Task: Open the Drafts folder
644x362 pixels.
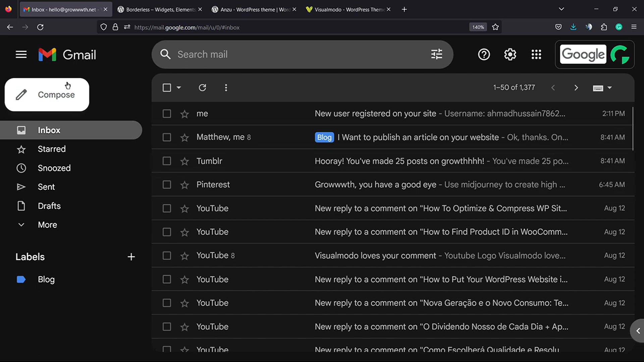Action: point(71,206)
